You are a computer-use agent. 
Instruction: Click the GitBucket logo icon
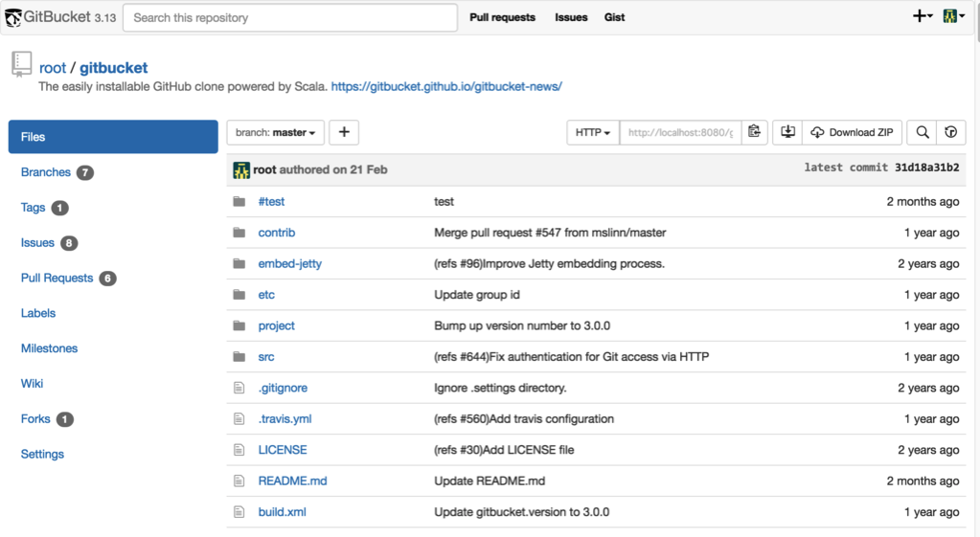point(13,17)
